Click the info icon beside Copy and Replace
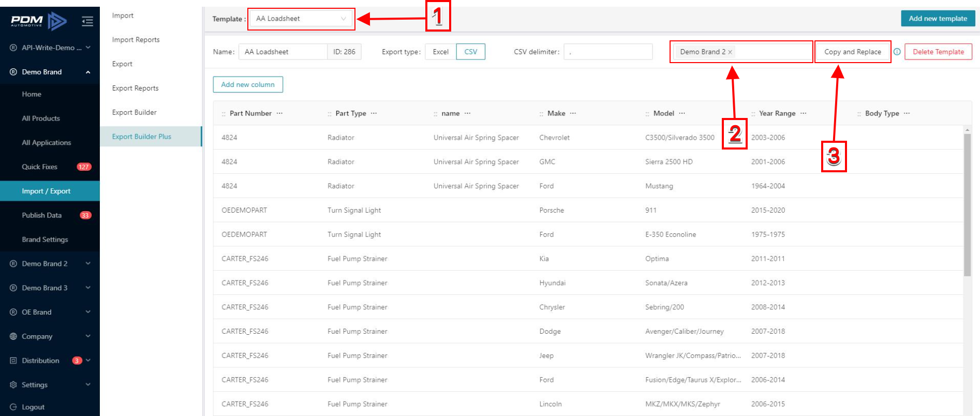The image size is (980, 416). pos(897,52)
